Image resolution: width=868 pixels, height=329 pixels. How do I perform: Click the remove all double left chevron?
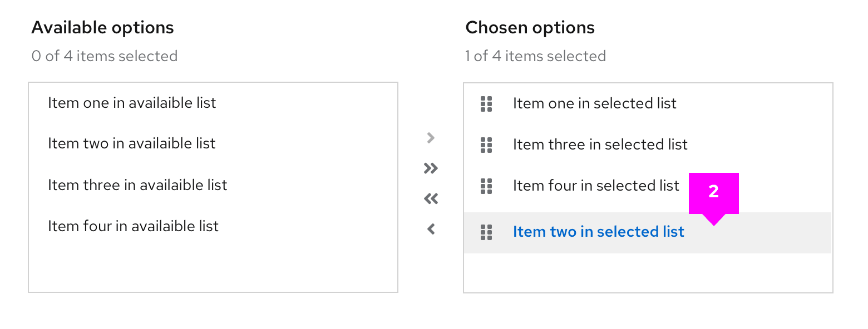pyautogui.click(x=431, y=198)
